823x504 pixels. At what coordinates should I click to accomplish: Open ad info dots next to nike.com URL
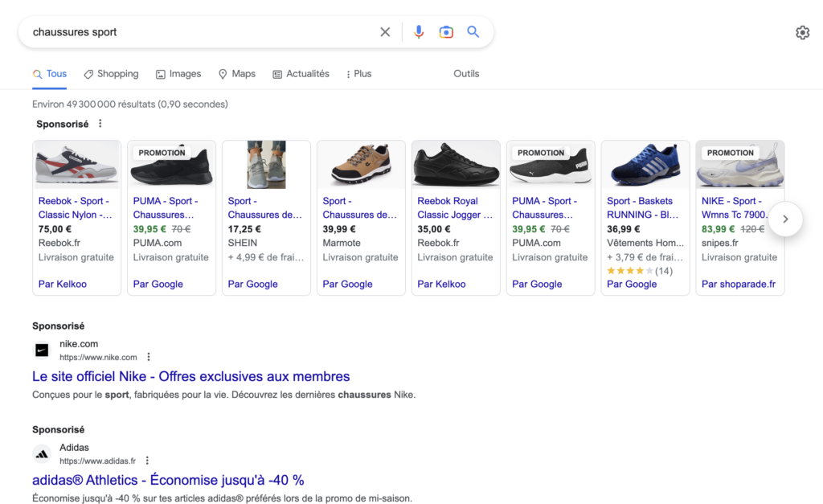pyautogui.click(x=149, y=357)
